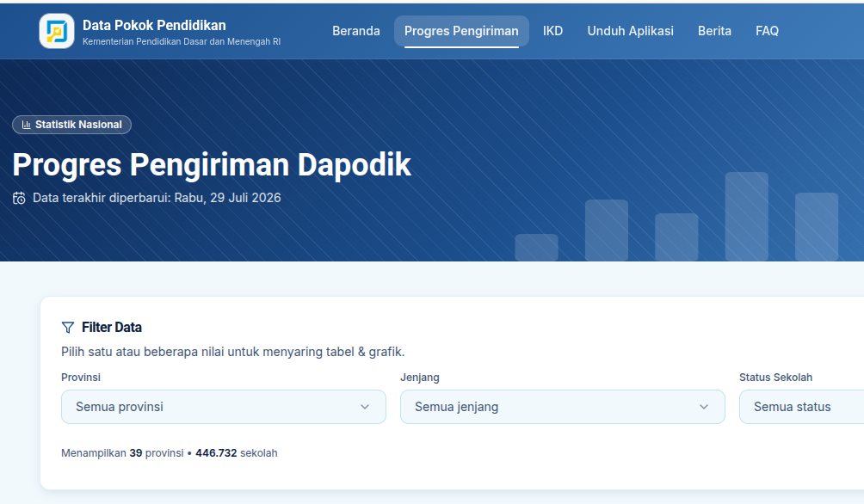Click the Data Pokok Pendidikan site title
This screenshot has height=504, width=864.
pos(154,25)
